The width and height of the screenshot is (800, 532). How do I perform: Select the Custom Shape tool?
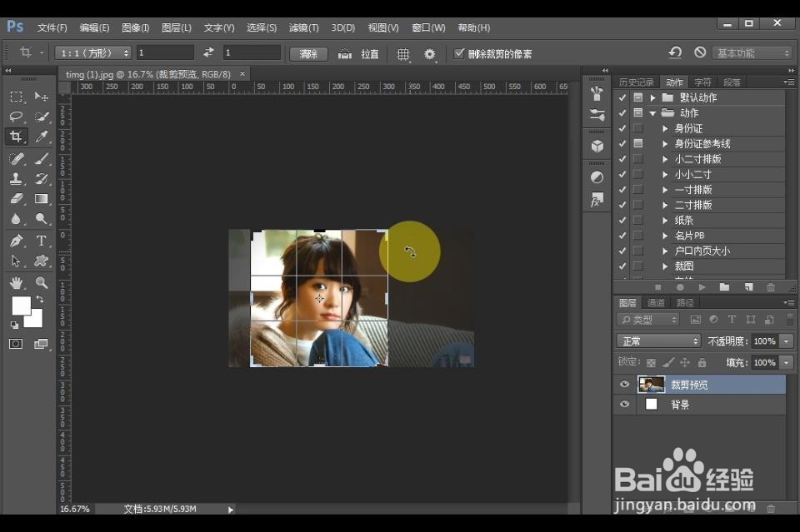[42, 261]
